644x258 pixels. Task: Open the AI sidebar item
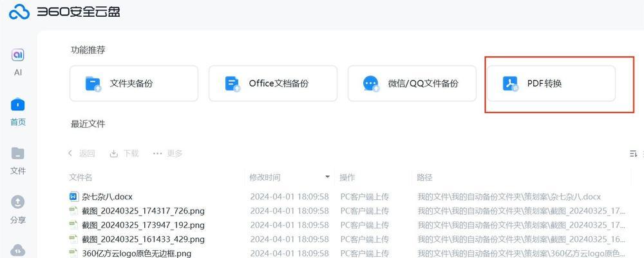(x=17, y=62)
